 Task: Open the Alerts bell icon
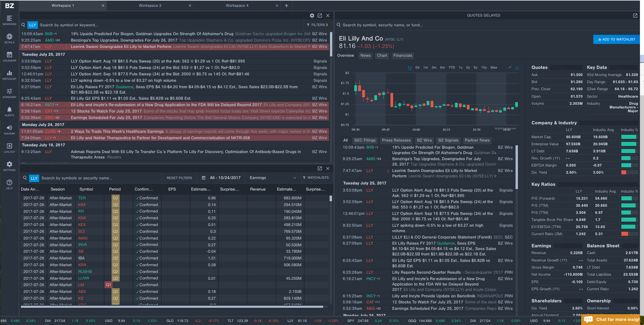[x=9, y=109]
